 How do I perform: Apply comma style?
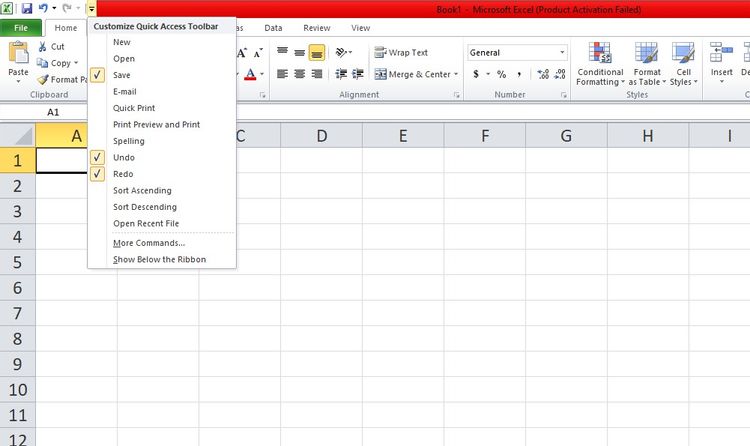tap(519, 74)
